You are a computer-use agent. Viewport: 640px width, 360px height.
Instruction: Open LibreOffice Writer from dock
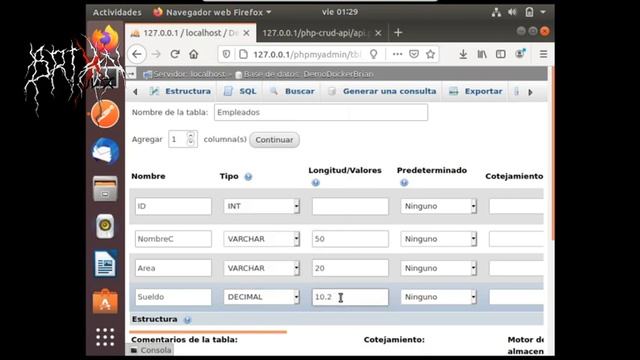coord(105,264)
